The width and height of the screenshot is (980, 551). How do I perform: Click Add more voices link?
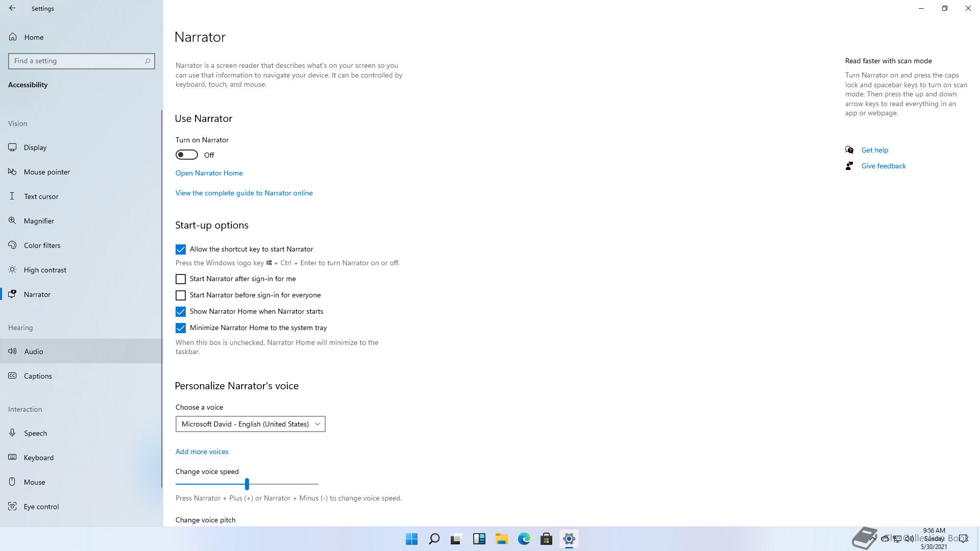pyautogui.click(x=202, y=452)
